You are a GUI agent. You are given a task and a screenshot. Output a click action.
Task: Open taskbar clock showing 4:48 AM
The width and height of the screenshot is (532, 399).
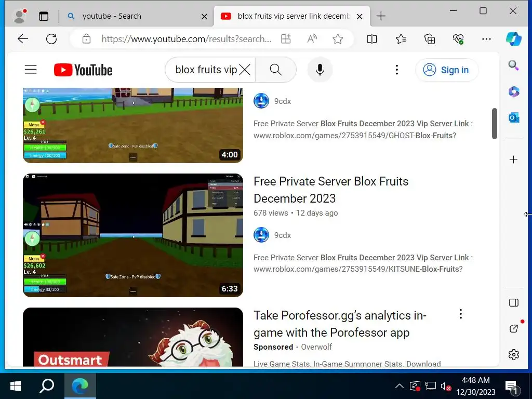(476, 386)
